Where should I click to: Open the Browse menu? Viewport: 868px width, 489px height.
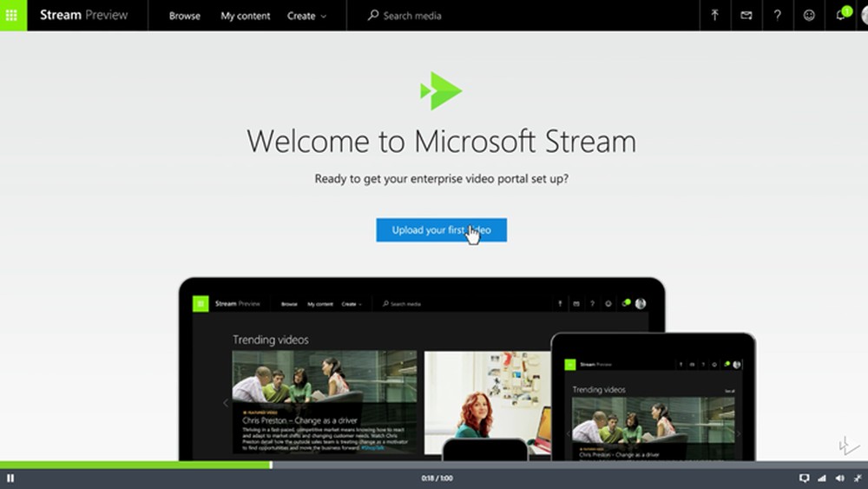pyautogui.click(x=184, y=16)
